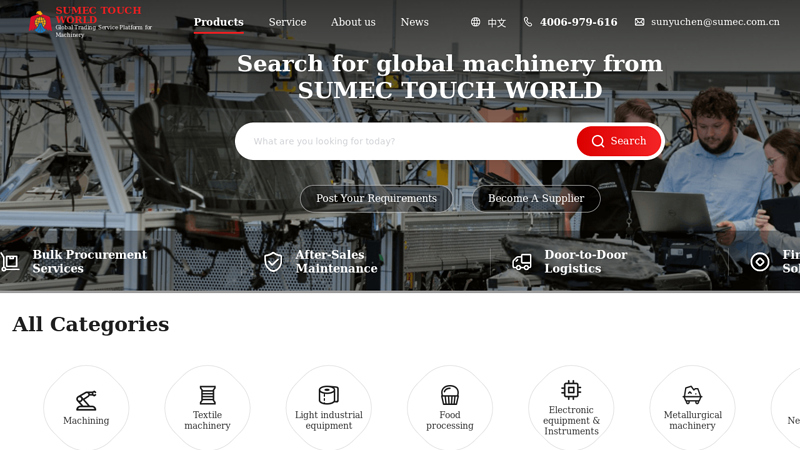Click the Bulk Procurement Services icon
This screenshot has width=800, height=450.
point(10,262)
